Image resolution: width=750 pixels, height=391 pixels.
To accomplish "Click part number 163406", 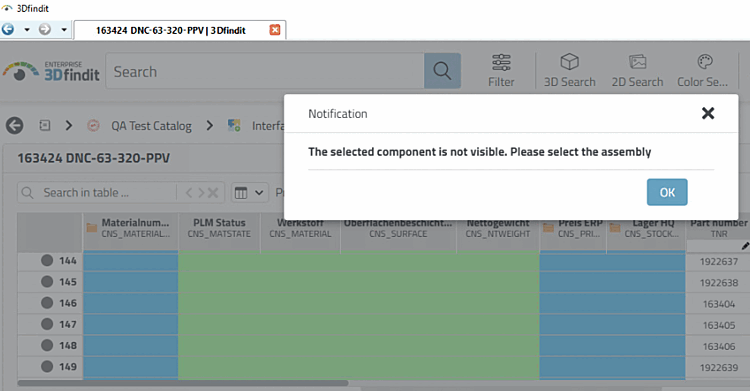I will point(718,346).
